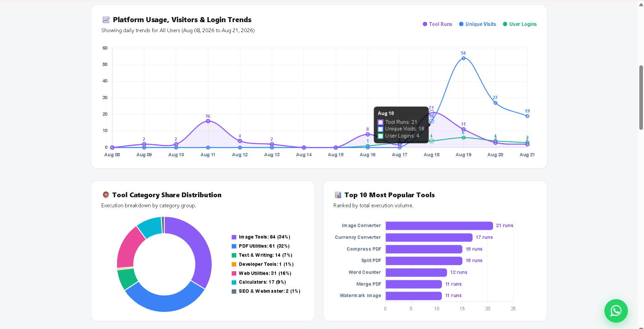Screen dimensions: 644x329
Task: Click the chart icon beside Platform Usage title
Action: pyautogui.click(x=106, y=20)
